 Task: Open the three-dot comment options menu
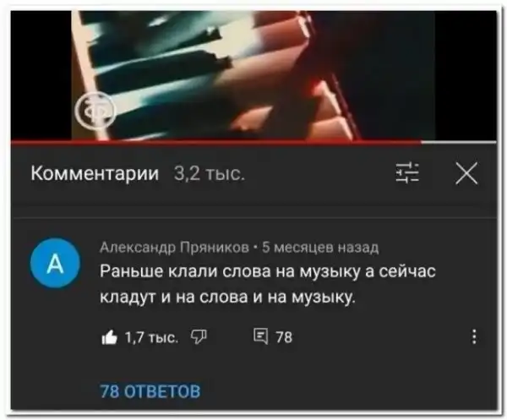point(474,336)
